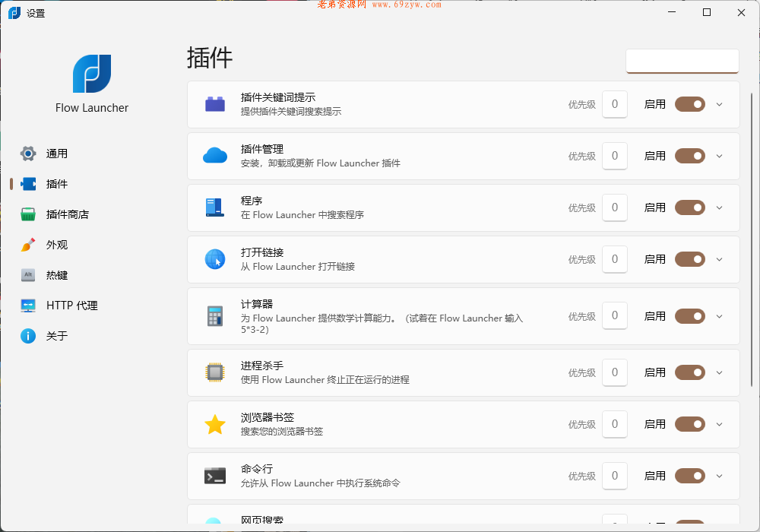This screenshot has width=760, height=532.
Task: Click the puzzle icon beside 插件
Action: (x=28, y=184)
